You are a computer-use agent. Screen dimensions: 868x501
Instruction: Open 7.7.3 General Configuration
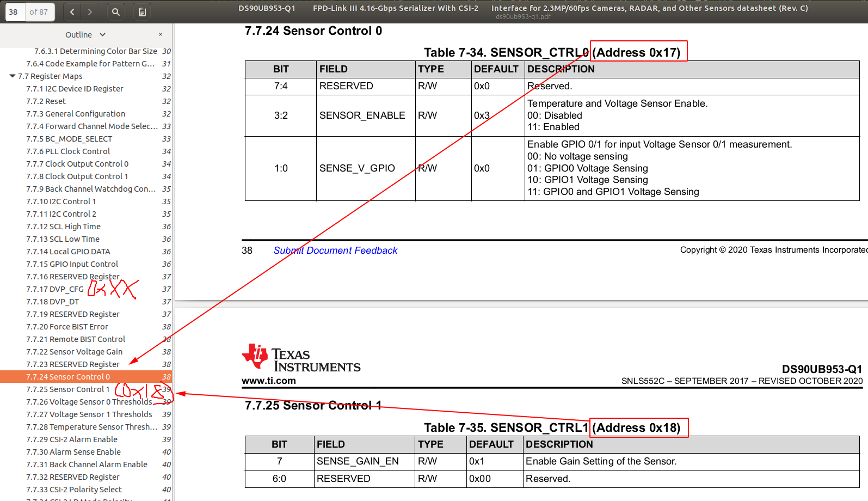(x=76, y=114)
